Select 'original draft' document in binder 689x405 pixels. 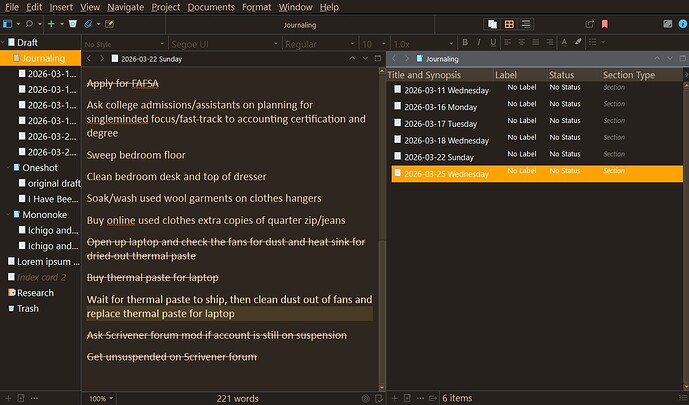point(40,183)
